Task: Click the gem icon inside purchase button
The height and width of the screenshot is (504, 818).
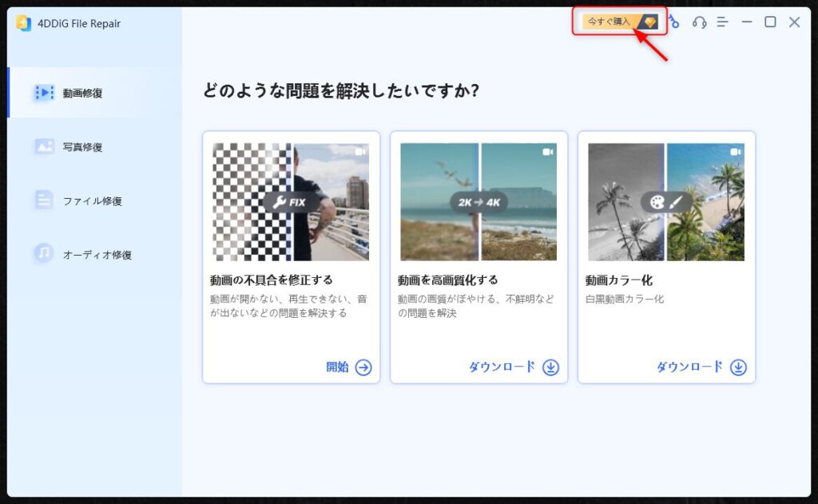Action: point(649,22)
